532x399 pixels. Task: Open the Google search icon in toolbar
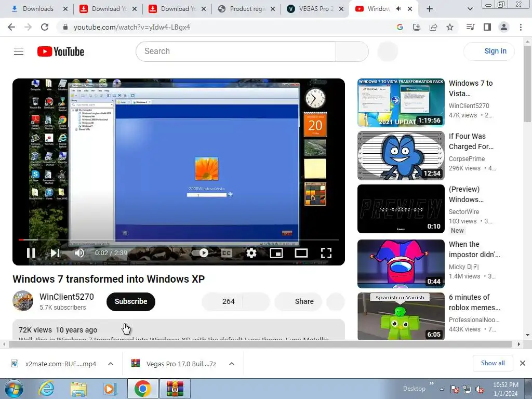[400, 27]
